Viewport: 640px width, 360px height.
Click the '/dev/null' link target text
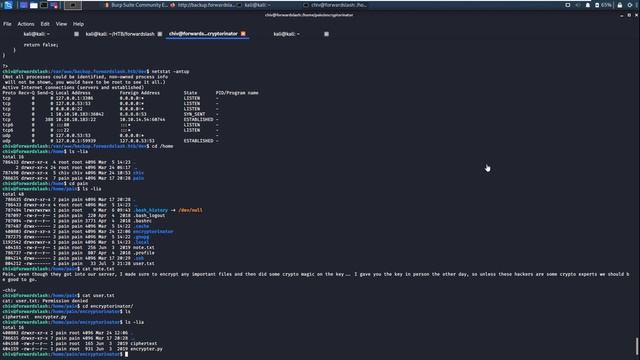click(x=190, y=210)
